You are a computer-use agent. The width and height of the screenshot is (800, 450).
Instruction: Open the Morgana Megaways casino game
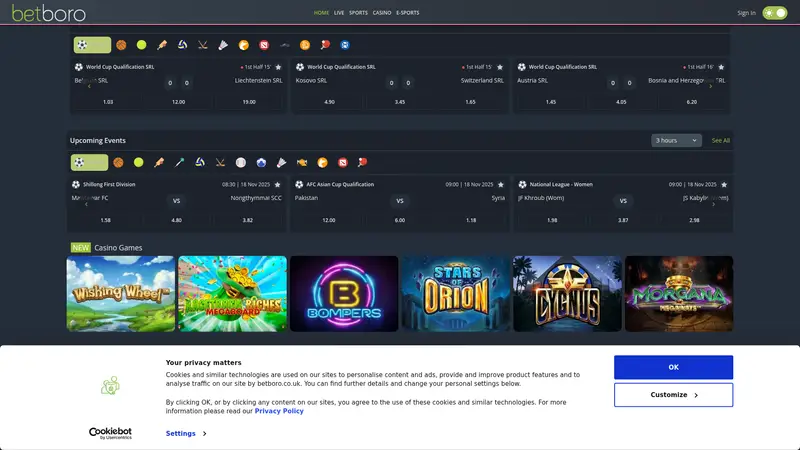coord(679,294)
